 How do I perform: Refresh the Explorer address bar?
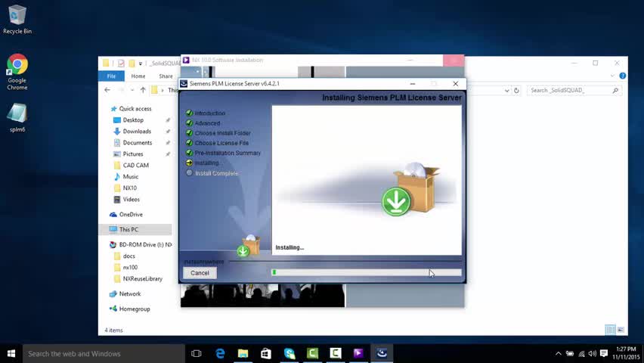click(x=517, y=90)
